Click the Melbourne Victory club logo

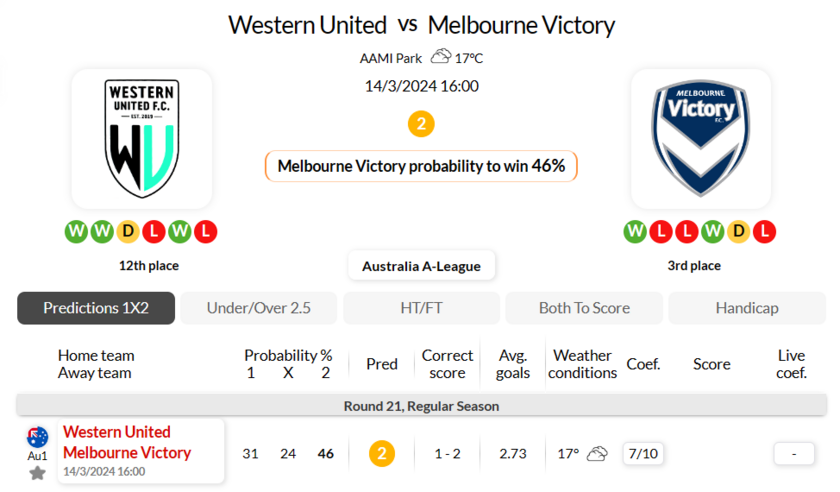(700, 138)
